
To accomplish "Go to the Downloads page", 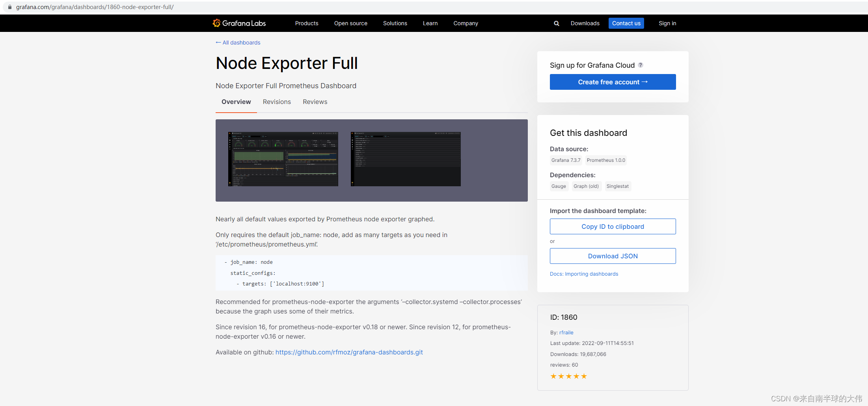I will tap(585, 23).
